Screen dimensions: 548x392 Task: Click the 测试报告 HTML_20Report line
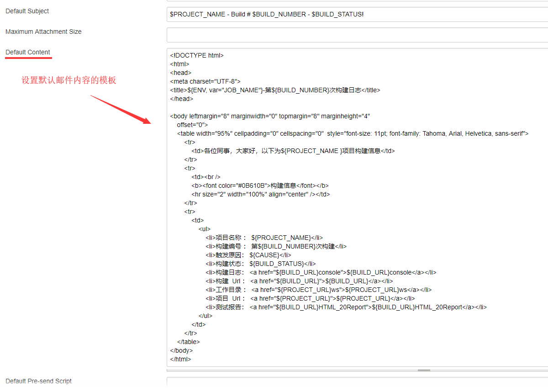click(x=346, y=307)
